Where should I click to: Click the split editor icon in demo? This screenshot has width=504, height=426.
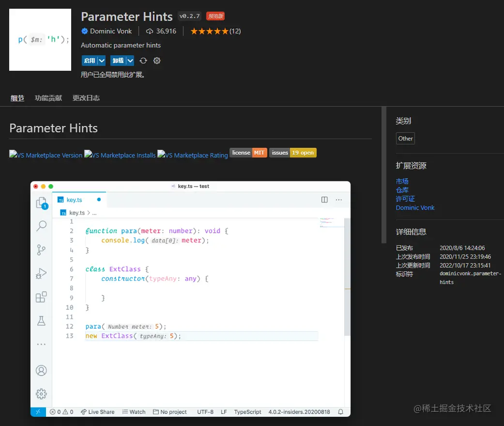click(325, 200)
